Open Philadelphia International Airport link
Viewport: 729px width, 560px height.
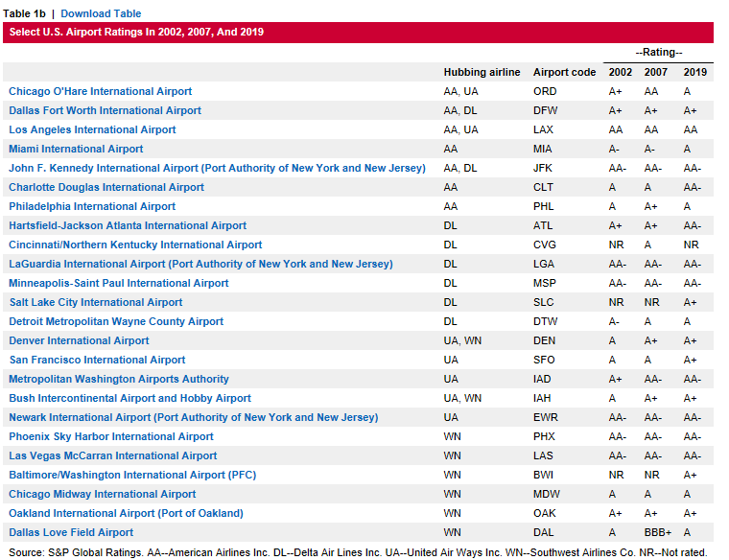[x=92, y=206]
